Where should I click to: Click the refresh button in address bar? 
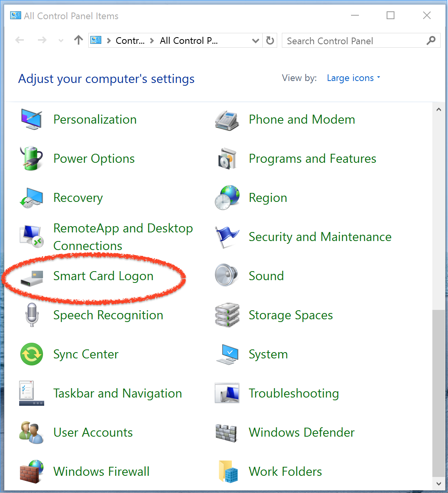click(270, 41)
